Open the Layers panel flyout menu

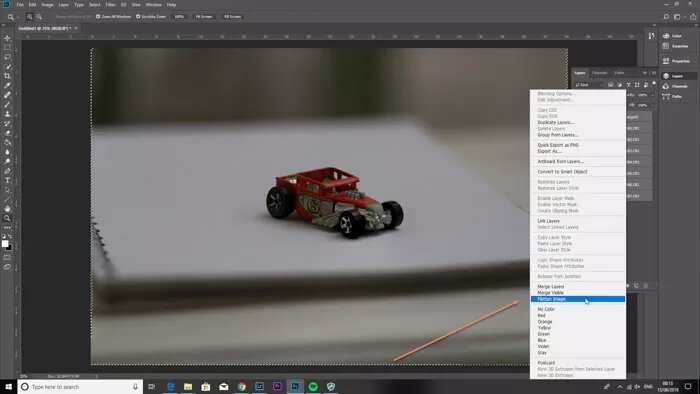[x=654, y=73]
